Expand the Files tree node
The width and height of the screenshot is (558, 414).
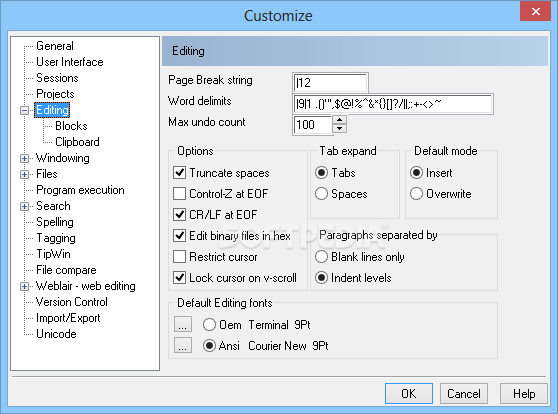coord(24,174)
